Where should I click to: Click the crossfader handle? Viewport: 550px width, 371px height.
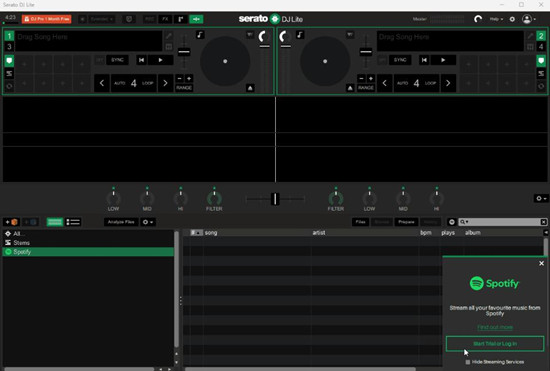point(275,199)
